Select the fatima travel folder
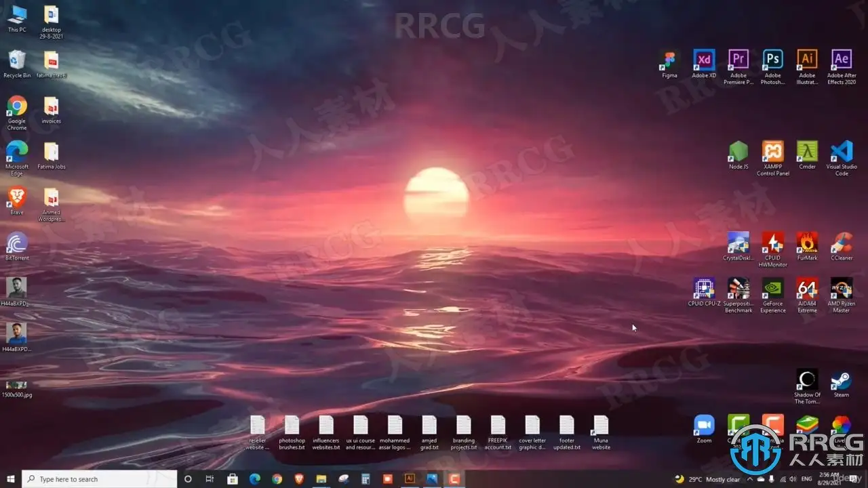Screen dimensions: 868x488 (x=52, y=64)
